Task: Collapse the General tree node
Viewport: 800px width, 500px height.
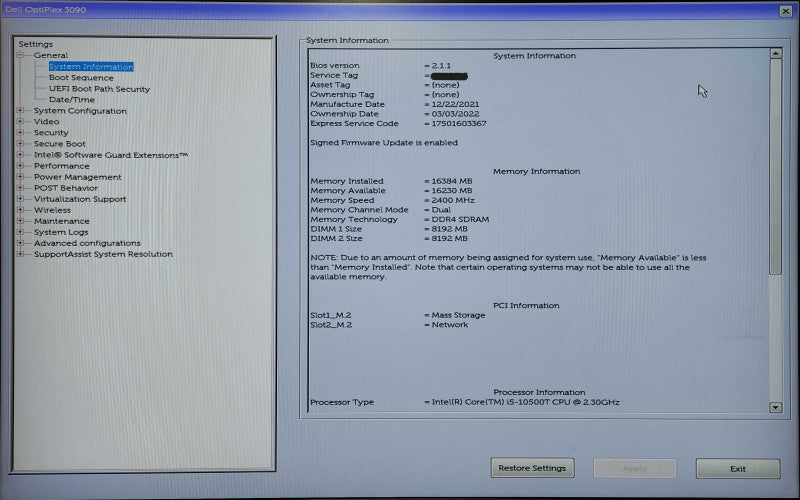Action: (20, 55)
